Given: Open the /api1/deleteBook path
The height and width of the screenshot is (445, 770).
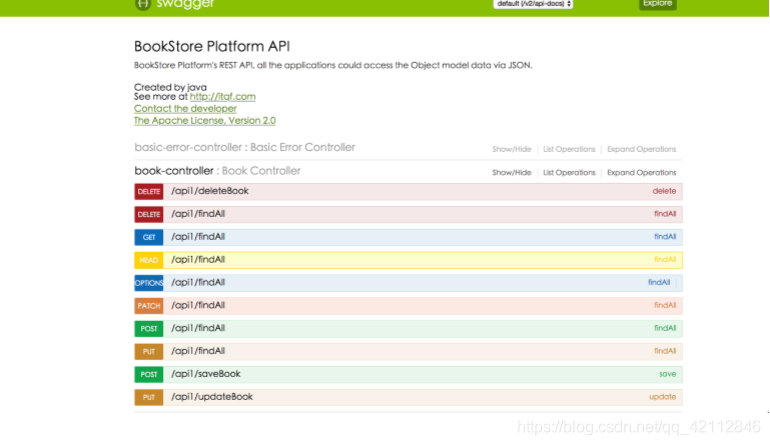Looking at the screenshot, I should pyautogui.click(x=210, y=191).
